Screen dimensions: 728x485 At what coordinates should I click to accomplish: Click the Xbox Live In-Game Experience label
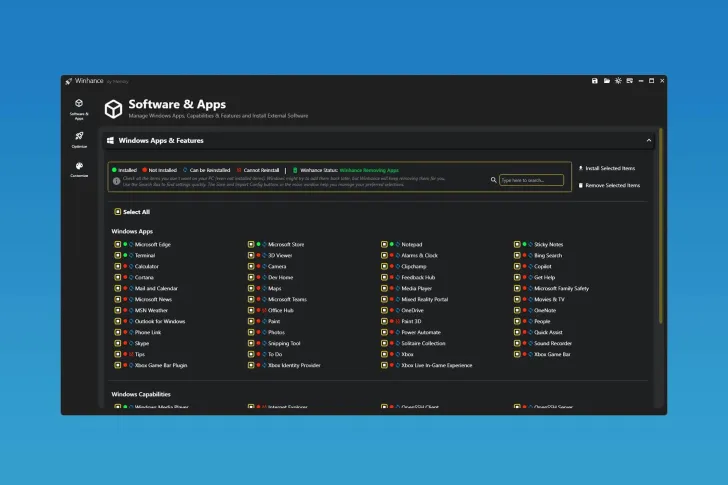pos(437,365)
